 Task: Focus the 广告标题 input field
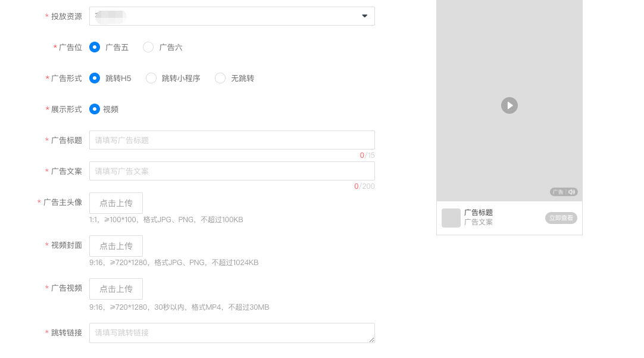click(232, 140)
